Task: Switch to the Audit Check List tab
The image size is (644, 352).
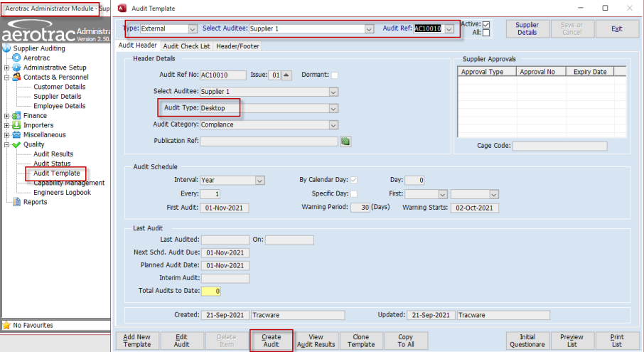Action: (186, 46)
